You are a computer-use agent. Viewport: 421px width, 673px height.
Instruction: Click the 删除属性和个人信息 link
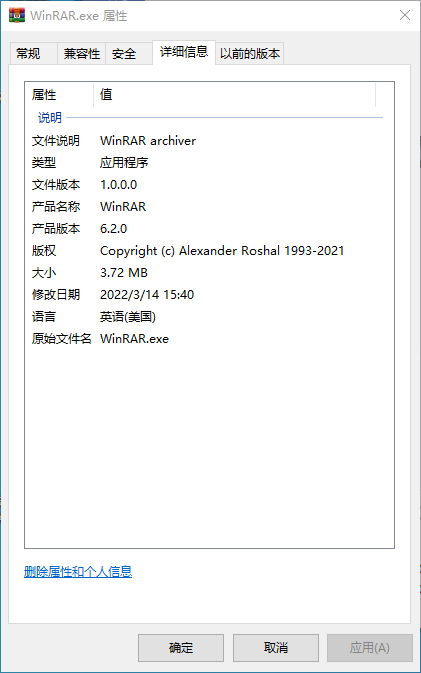point(78,572)
